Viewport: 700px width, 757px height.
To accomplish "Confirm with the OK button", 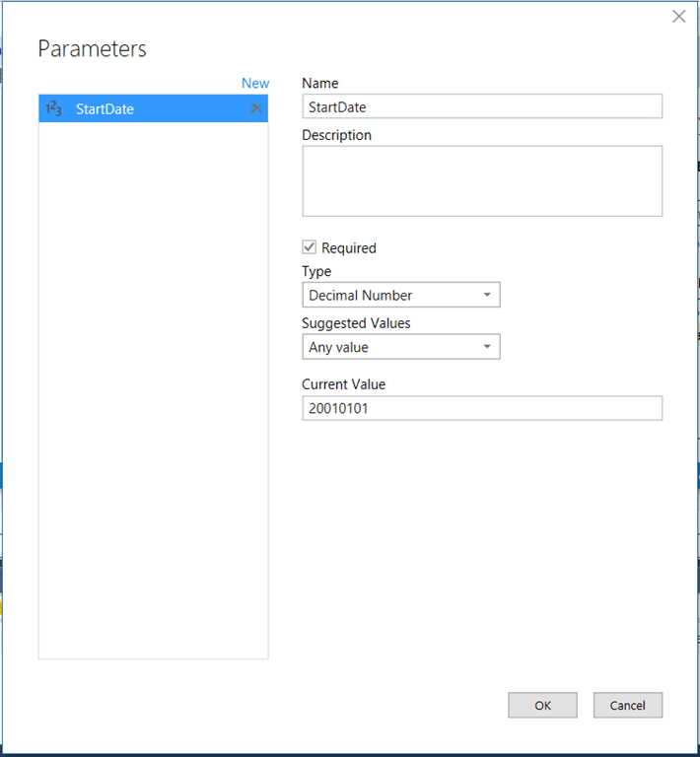I will 542,706.
